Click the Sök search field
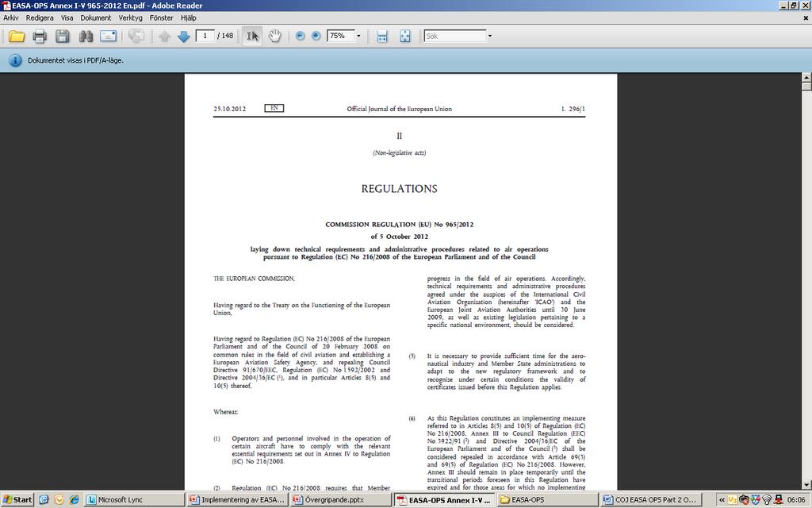 [454, 37]
